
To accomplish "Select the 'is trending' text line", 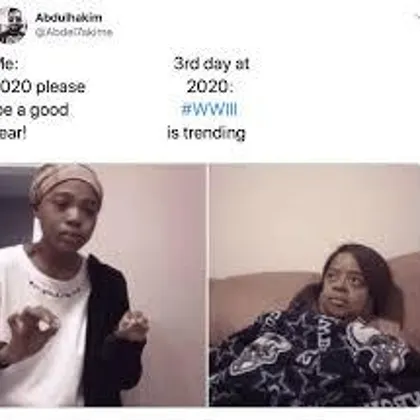I will pos(206,133).
